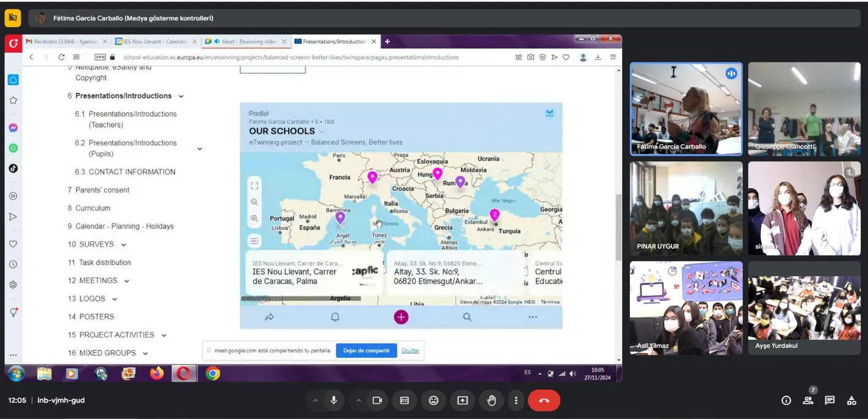Viewport: 868px width, 419px height.
Task: Switch to the IES Nou Llevant Calendar tab
Action: click(156, 42)
